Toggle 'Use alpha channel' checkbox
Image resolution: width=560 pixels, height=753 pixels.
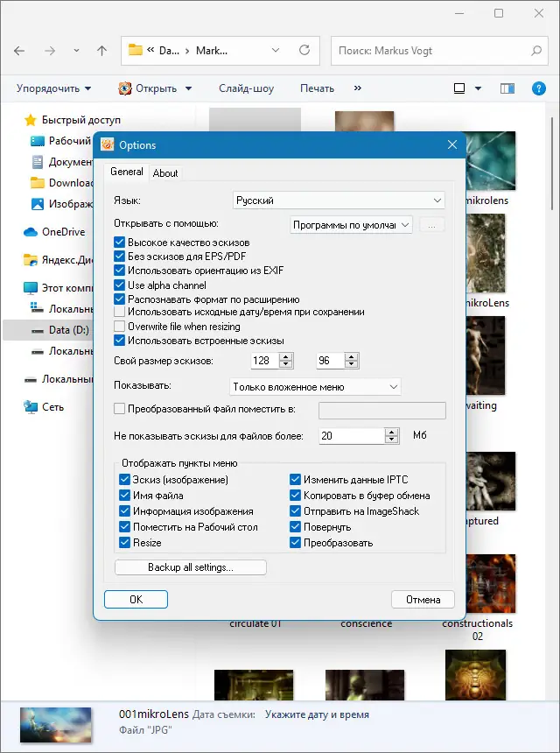coord(120,285)
